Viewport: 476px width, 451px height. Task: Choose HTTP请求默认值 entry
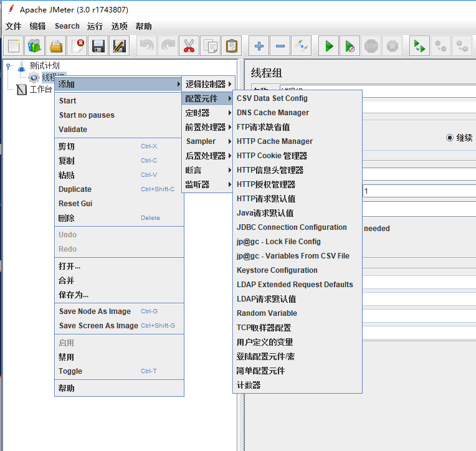[x=298, y=199]
